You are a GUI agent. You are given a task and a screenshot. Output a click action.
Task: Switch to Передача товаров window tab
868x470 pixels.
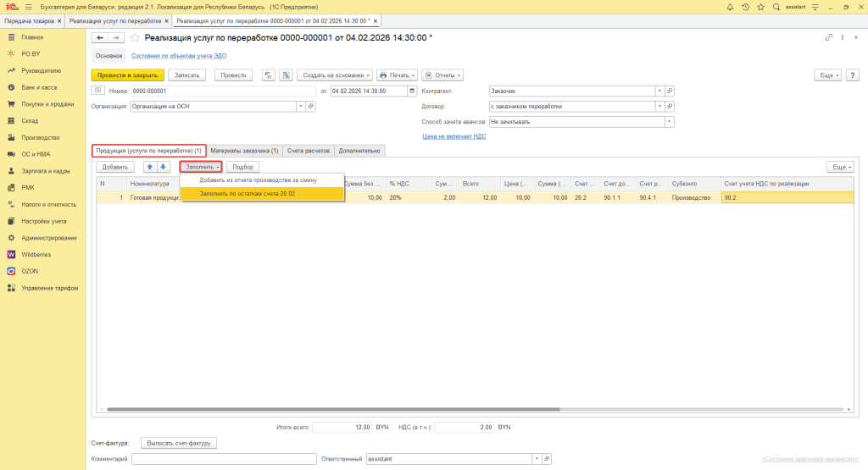(30, 21)
